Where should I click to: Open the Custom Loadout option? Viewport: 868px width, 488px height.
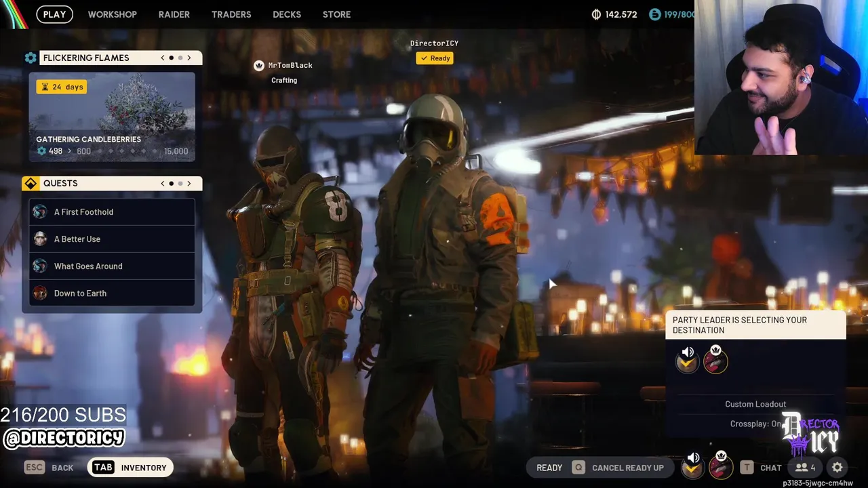tap(755, 404)
